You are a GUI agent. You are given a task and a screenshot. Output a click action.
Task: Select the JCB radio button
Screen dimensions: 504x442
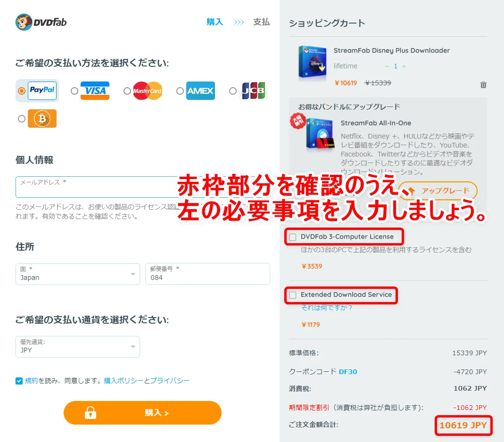[233, 91]
